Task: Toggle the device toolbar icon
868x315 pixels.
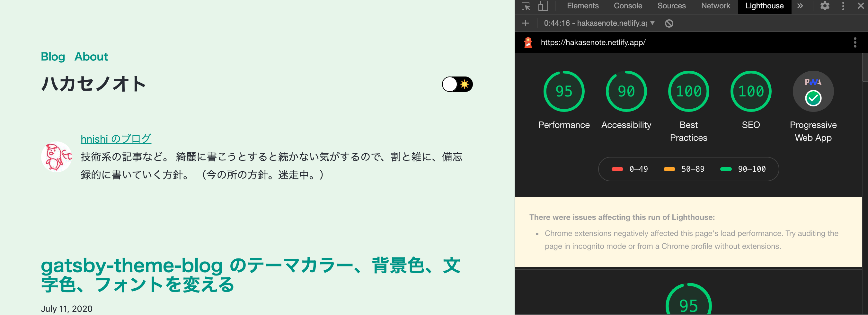Action: click(543, 6)
